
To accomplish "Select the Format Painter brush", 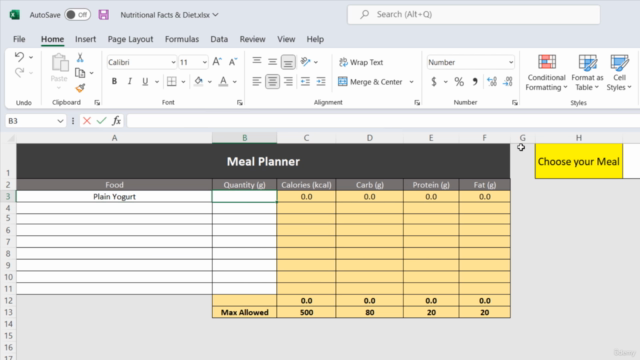I will [80, 88].
